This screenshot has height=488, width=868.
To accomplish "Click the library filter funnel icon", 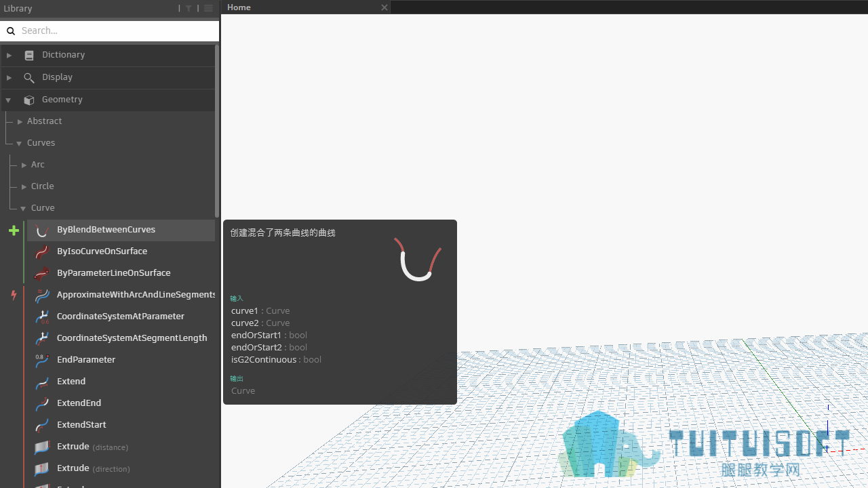I will [189, 8].
